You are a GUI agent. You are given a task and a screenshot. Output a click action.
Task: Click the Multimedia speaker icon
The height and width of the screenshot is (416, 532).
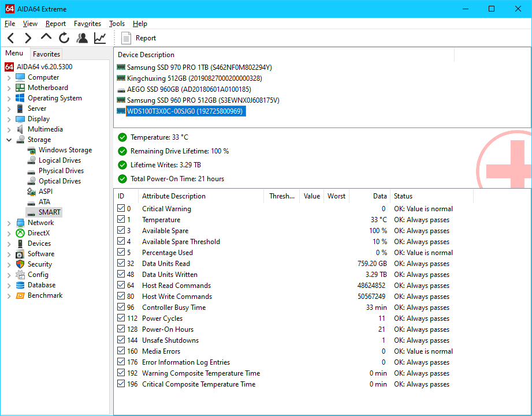(x=20, y=129)
